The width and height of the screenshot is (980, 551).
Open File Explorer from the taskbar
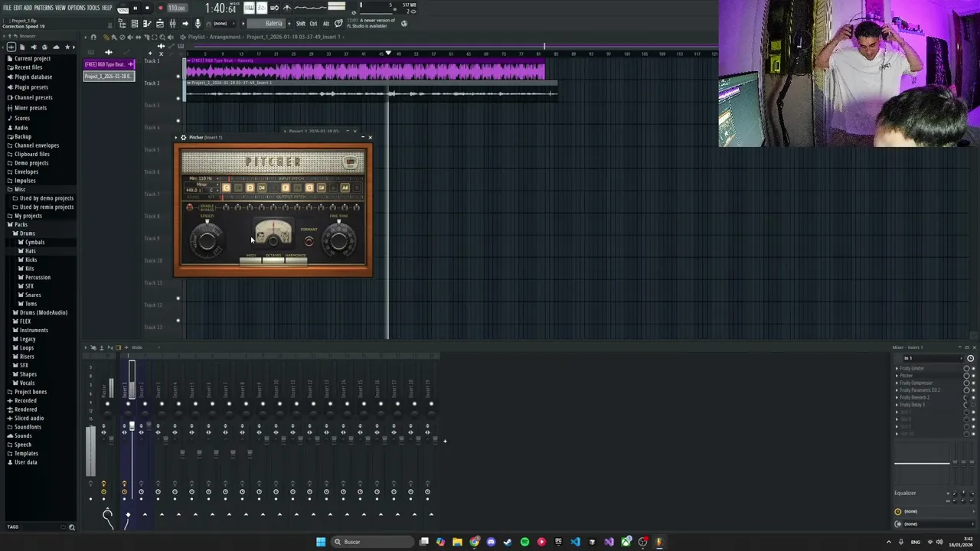click(457, 542)
